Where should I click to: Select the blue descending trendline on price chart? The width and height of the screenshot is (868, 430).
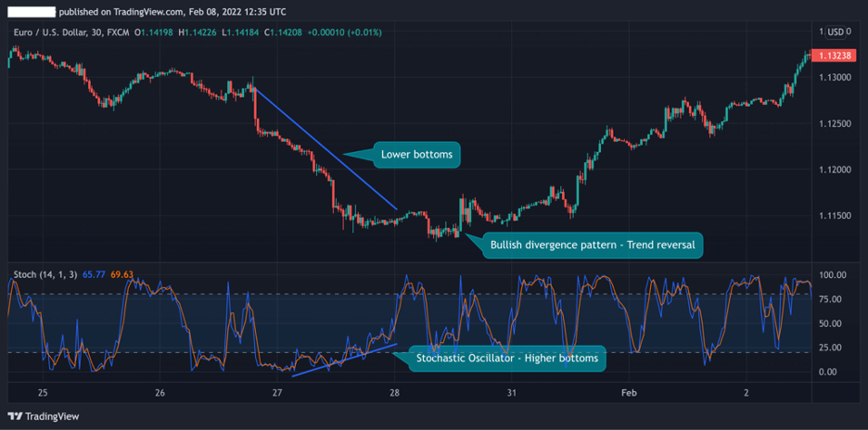pyautogui.click(x=325, y=147)
